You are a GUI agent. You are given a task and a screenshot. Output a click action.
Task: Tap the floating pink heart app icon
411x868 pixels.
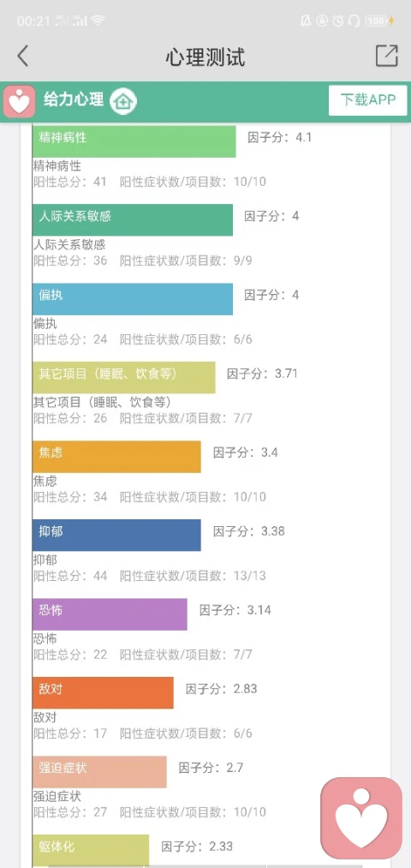tap(361, 817)
